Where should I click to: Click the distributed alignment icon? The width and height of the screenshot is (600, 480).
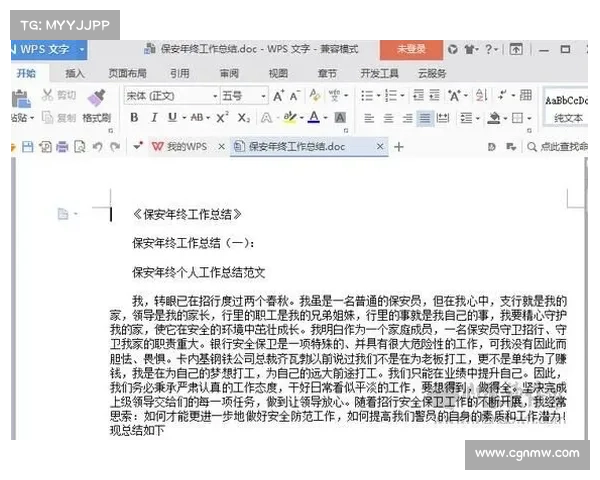(x=443, y=118)
